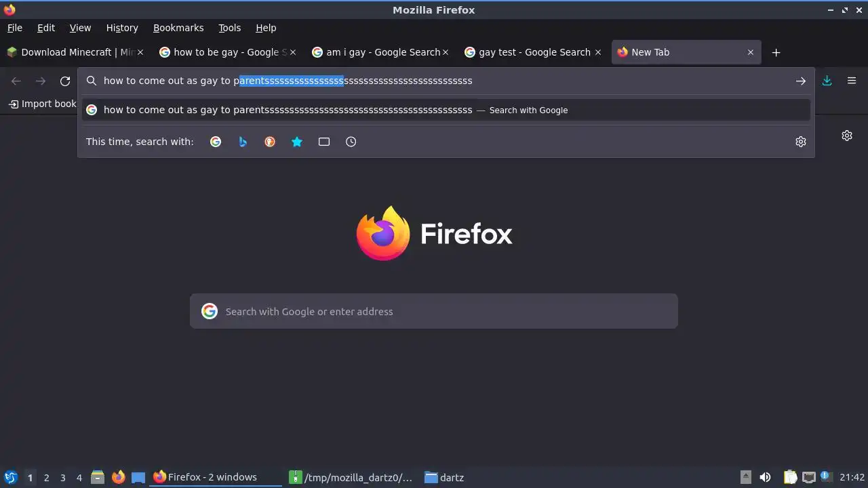Open the volume control tray icon
Screen dimensions: 868x488
tap(766, 477)
